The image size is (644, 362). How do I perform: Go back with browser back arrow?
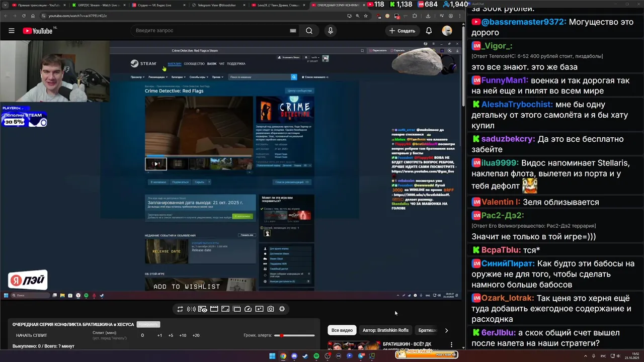click(x=6, y=16)
